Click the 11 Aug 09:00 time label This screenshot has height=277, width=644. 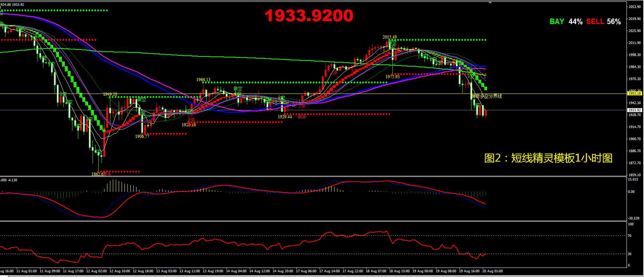[x=50, y=271]
